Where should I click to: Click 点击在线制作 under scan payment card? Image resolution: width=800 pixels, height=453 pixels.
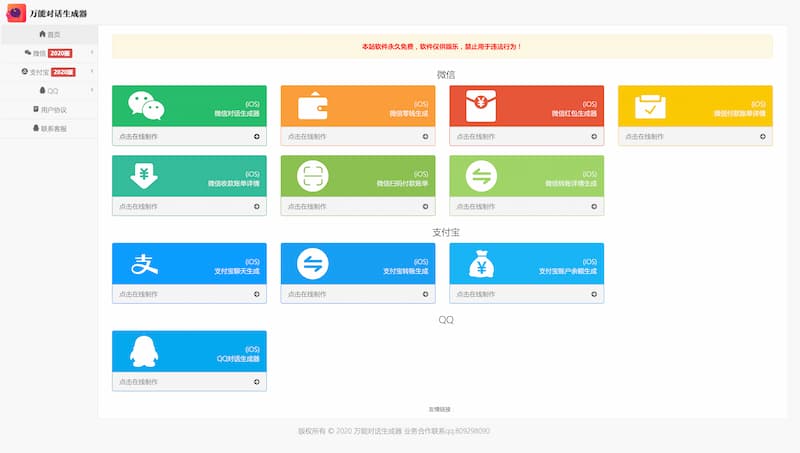(x=307, y=207)
